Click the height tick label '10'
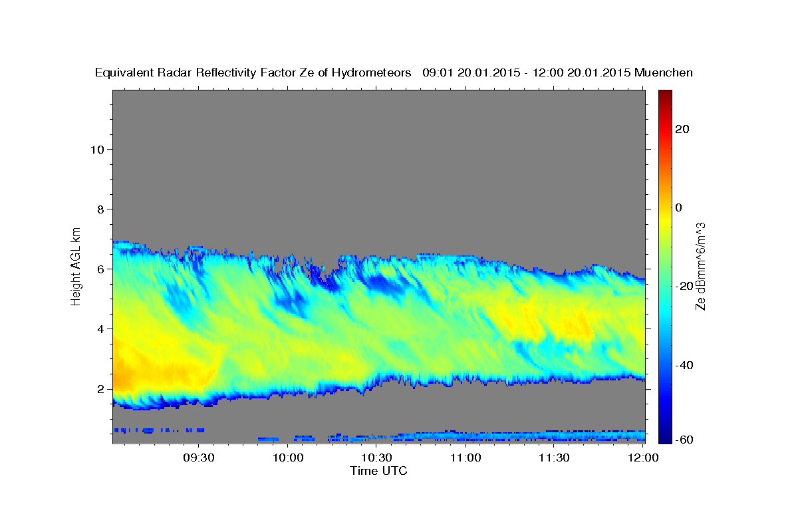Viewport: 798px width, 532px height. click(98, 149)
